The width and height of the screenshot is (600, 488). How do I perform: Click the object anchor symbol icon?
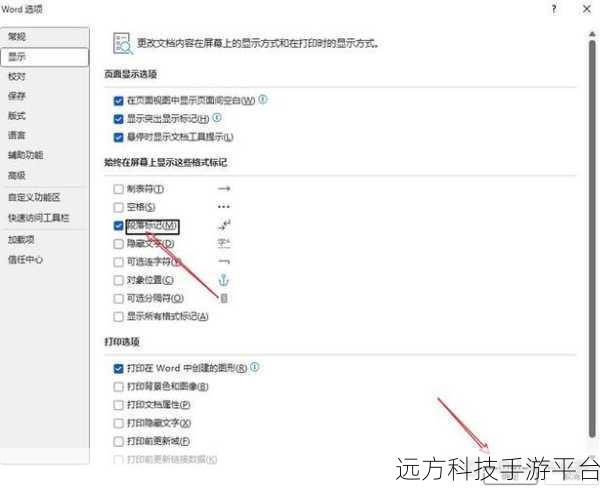coord(223,280)
